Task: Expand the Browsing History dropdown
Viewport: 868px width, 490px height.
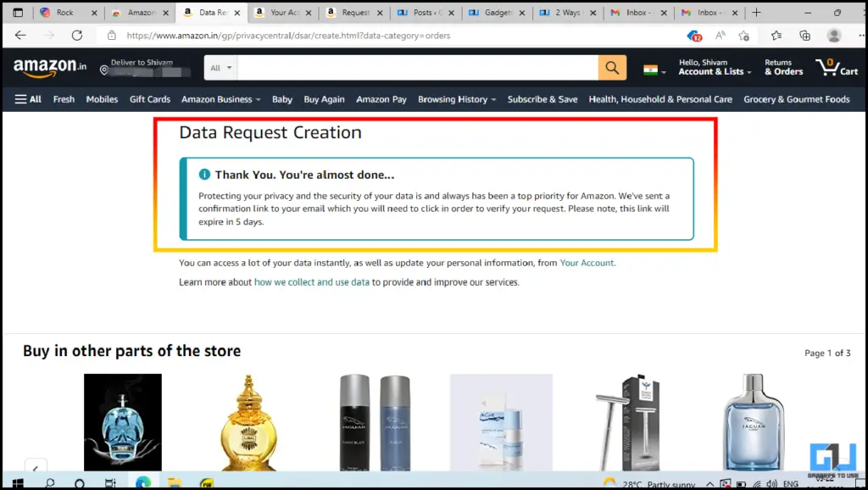Action: pyautogui.click(x=457, y=99)
